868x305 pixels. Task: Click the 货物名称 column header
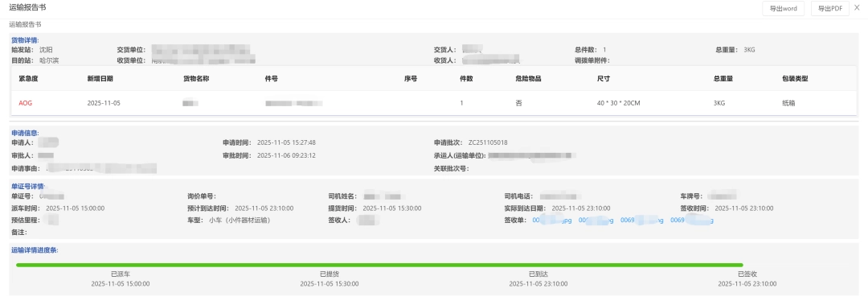click(x=196, y=79)
